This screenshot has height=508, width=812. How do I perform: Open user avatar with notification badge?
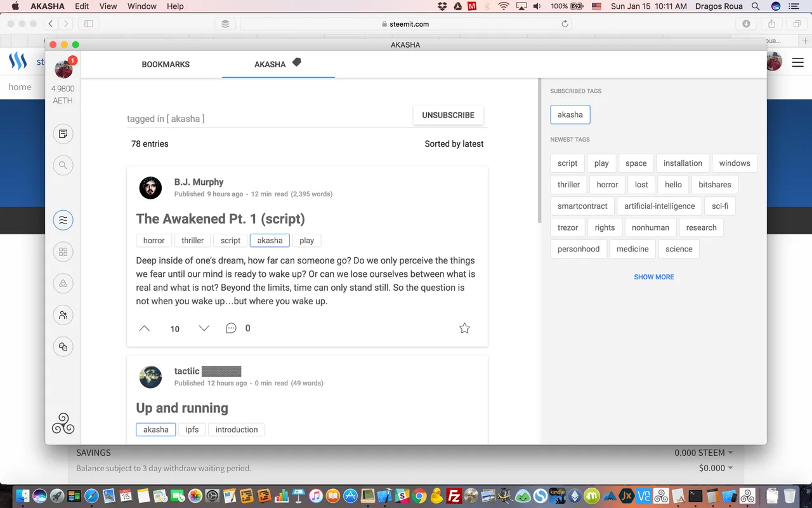tap(64, 68)
